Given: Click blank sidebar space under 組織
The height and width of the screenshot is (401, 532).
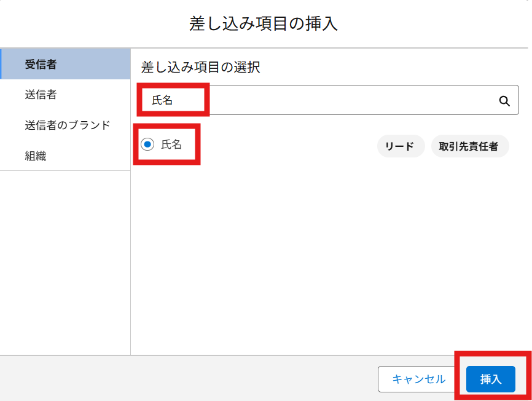Looking at the screenshot, I should click(65, 258).
